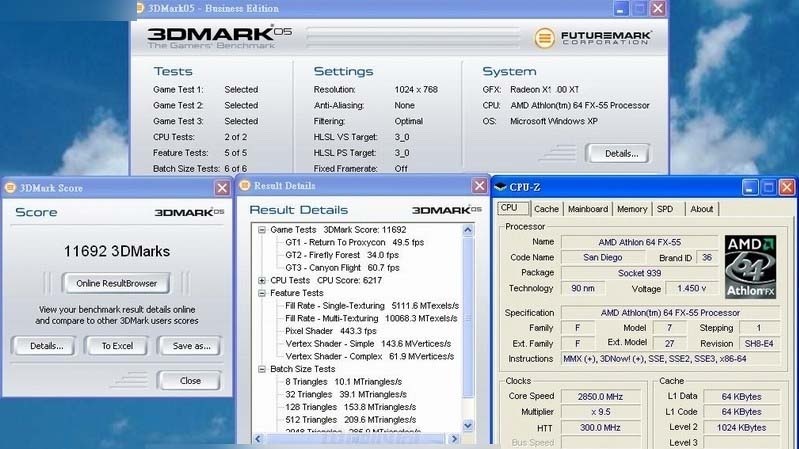Image resolution: width=799 pixels, height=449 pixels.
Task: Expand the CPU Tests tree node
Action: point(262,280)
